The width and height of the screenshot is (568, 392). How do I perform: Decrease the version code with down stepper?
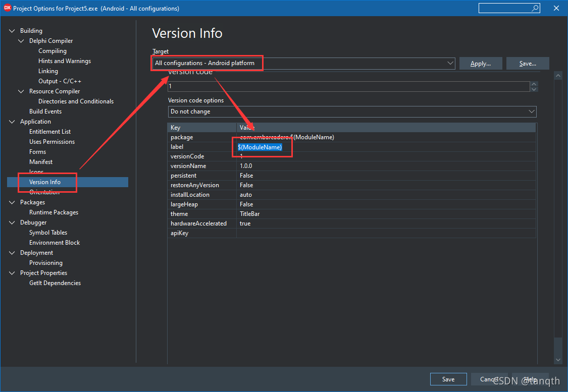(534, 89)
